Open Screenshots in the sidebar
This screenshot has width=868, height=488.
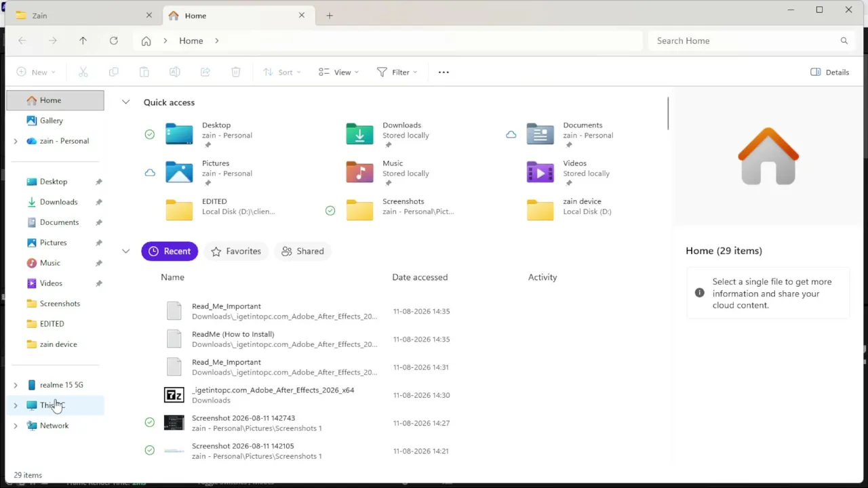tap(60, 304)
